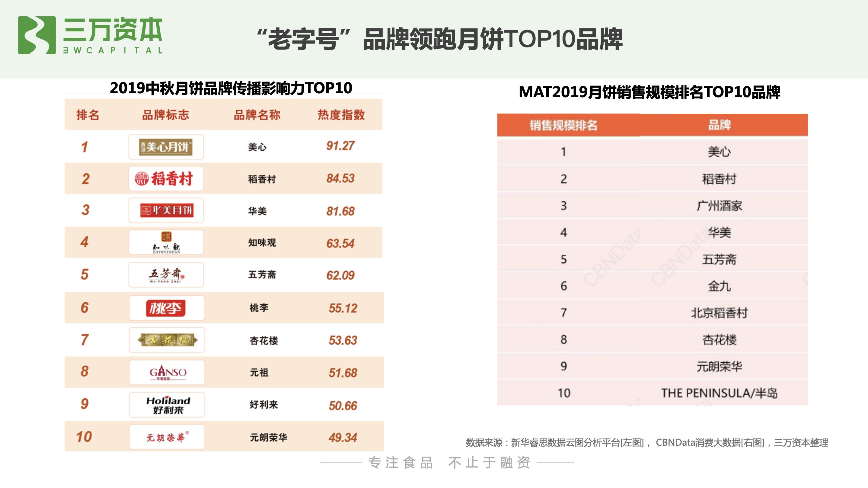
Task: Click 元朗荣华 in sales ranking table
Action: pos(720,366)
